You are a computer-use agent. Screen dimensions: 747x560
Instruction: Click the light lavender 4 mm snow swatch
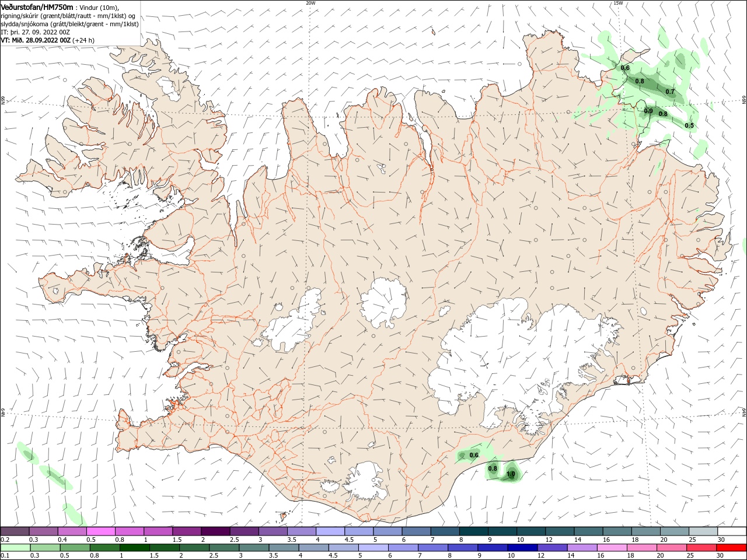tap(331, 531)
